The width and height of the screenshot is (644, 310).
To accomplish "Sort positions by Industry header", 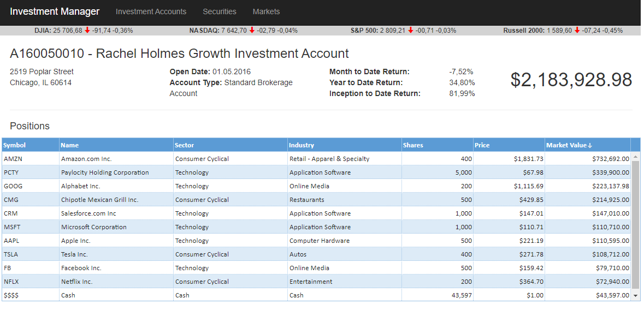I will point(345,145).
